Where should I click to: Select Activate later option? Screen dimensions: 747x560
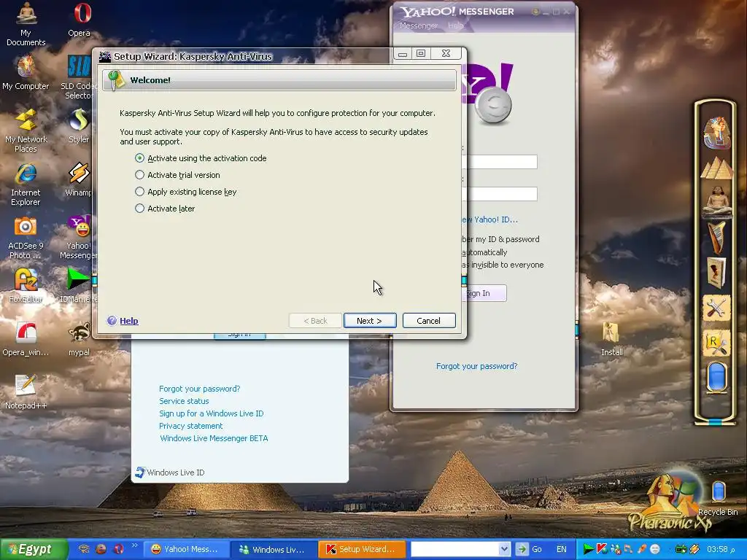pyautogui.click(x=165, y=208)
